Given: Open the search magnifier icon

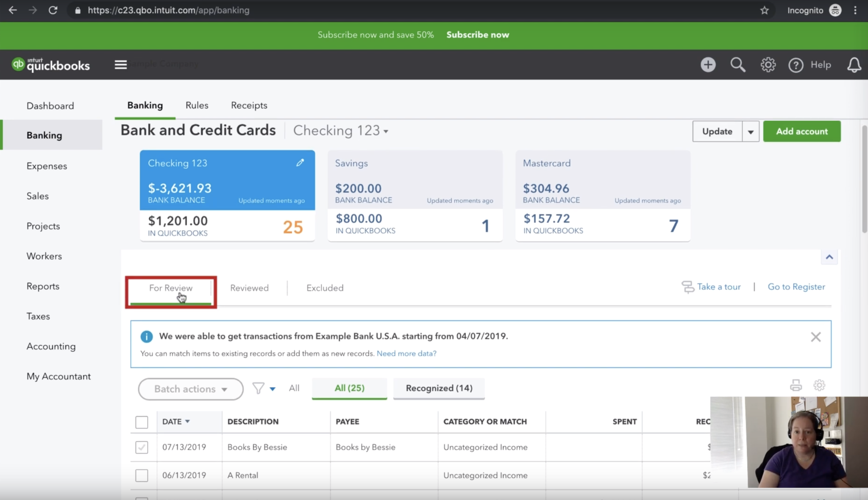Looking at the screenshot, I should 738,64.
